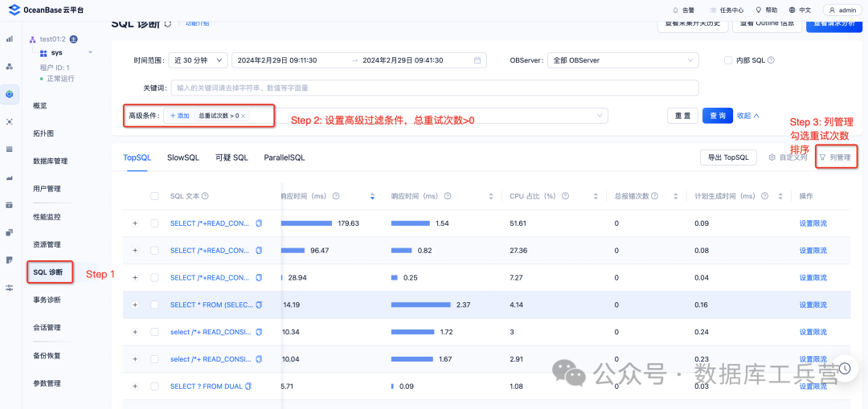The image size is (868, 409).
Task: Click the 查询 search button
Action: point(718,116)
